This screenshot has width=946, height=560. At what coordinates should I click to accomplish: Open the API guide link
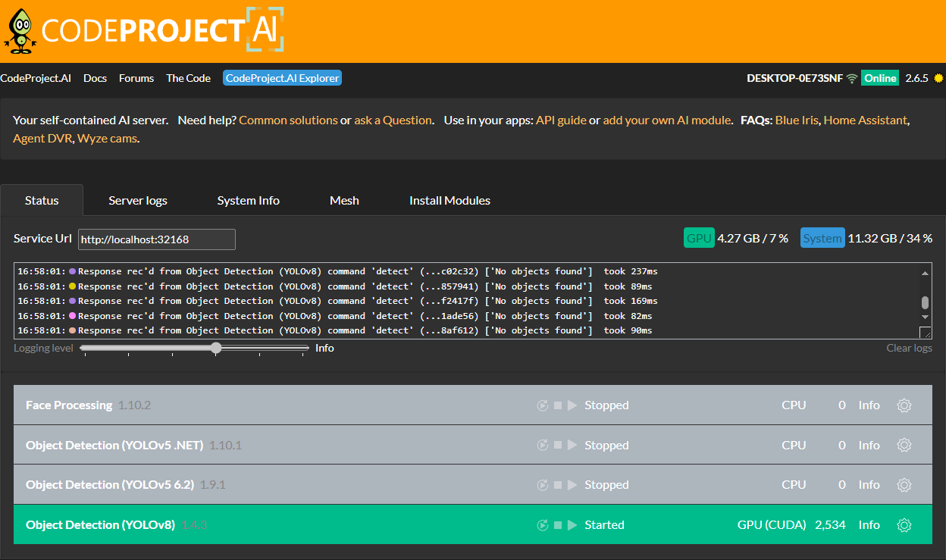pyautogui.click(x=561, y=120)
